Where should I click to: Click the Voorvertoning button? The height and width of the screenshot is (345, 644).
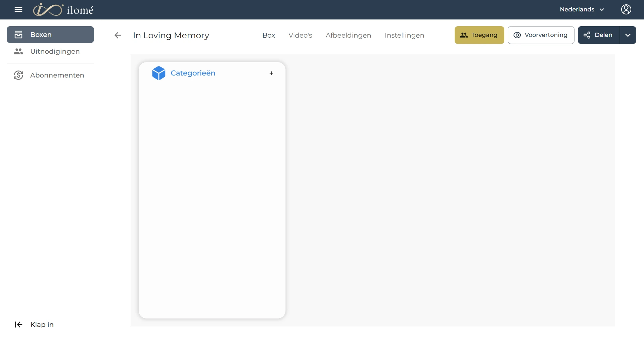pos(541,35)
